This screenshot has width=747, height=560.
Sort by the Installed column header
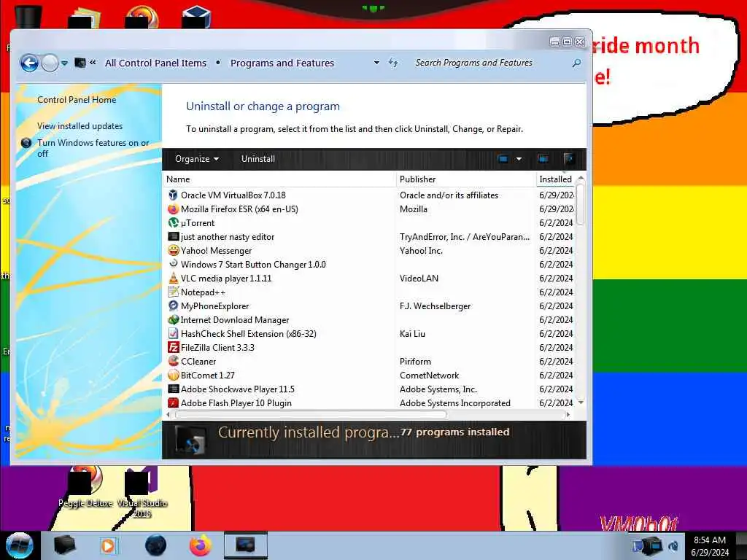(x=555, y=179)
